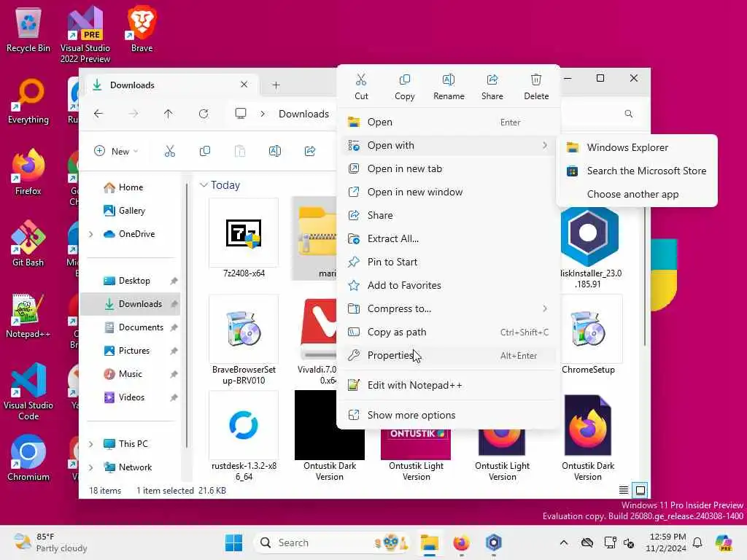Image resolution: width=747 pixels, height=560 pixels.
Task: Click Delete in the context menu
Action: click(x=536, y=87)
